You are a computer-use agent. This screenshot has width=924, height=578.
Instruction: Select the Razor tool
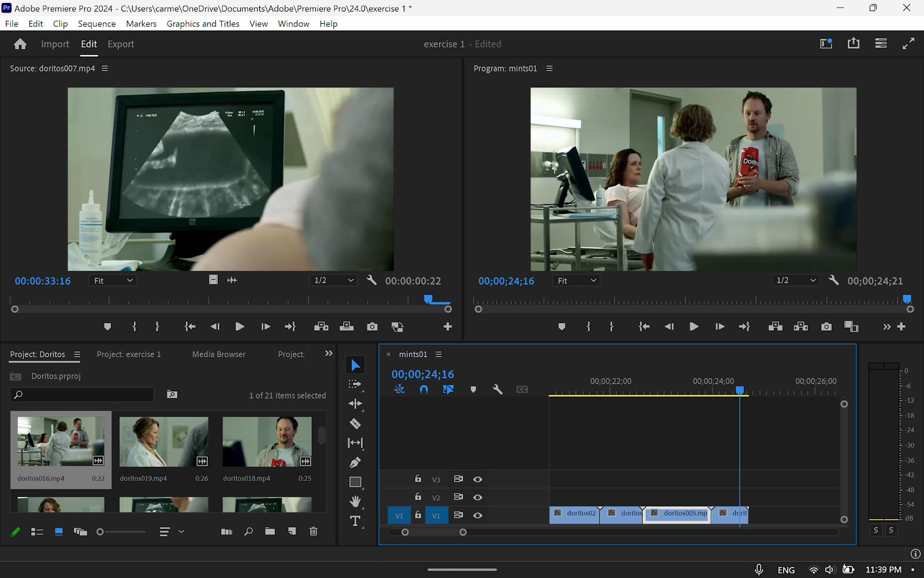(355, 424)
